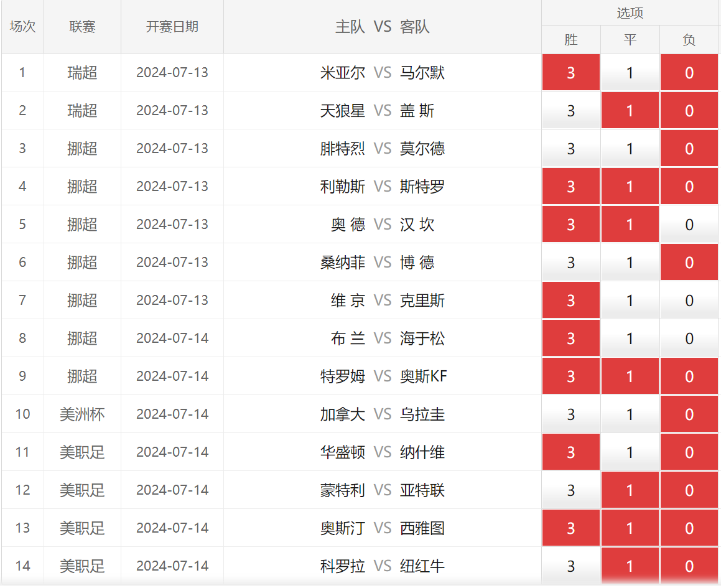
Task: Toggle loss option 0 for 利勒斯 VS 斯特罗
Action: 689,186
